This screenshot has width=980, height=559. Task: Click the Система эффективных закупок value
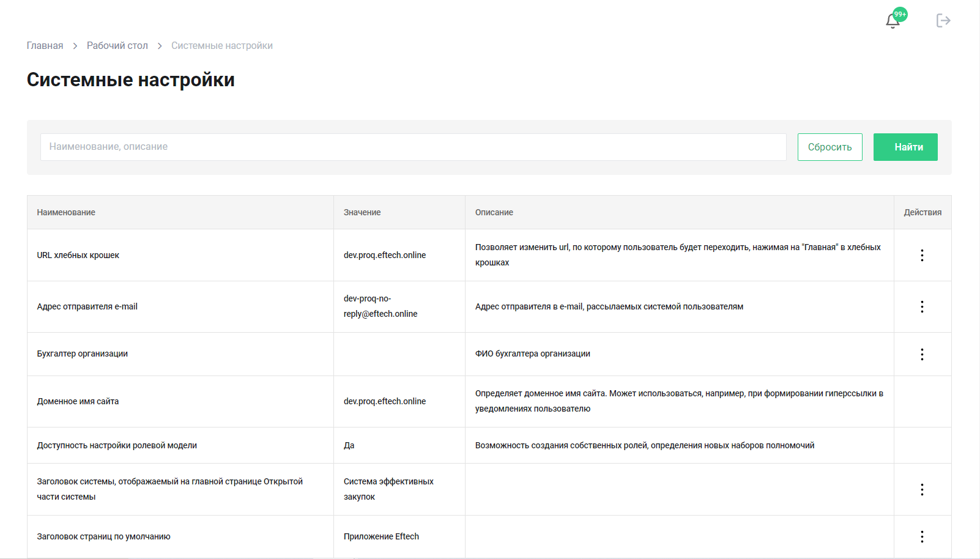click(388, 489)
